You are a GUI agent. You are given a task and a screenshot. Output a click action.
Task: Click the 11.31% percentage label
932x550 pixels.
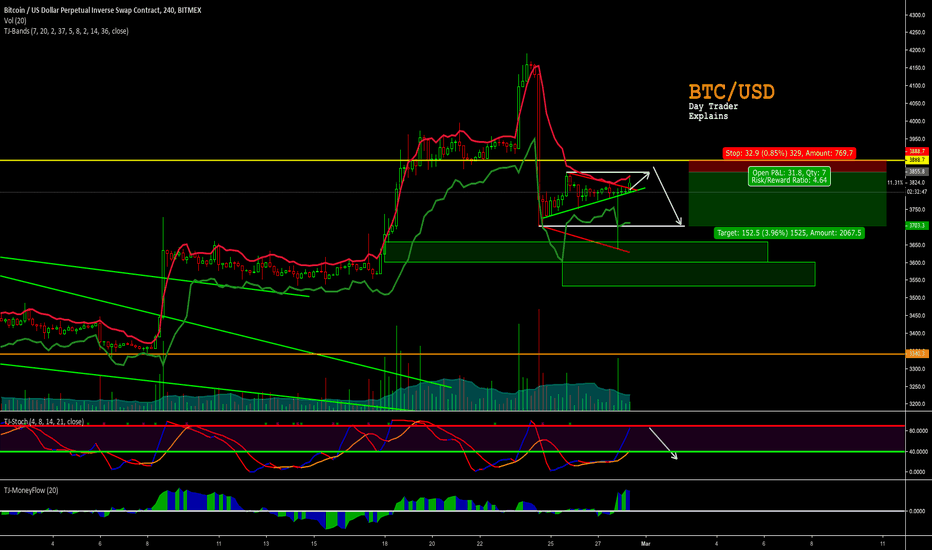click(895, 183)
